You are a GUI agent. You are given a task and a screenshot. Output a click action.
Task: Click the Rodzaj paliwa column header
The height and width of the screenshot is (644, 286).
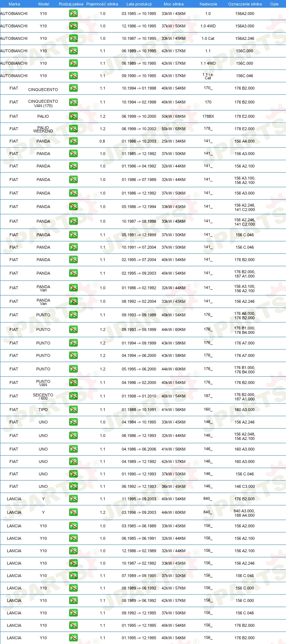point(71,4)
